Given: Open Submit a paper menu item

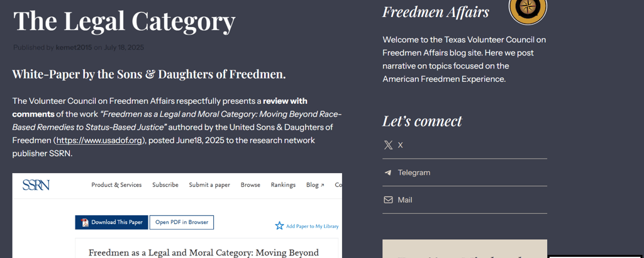Looking at the screenshot, I should 209,185.
